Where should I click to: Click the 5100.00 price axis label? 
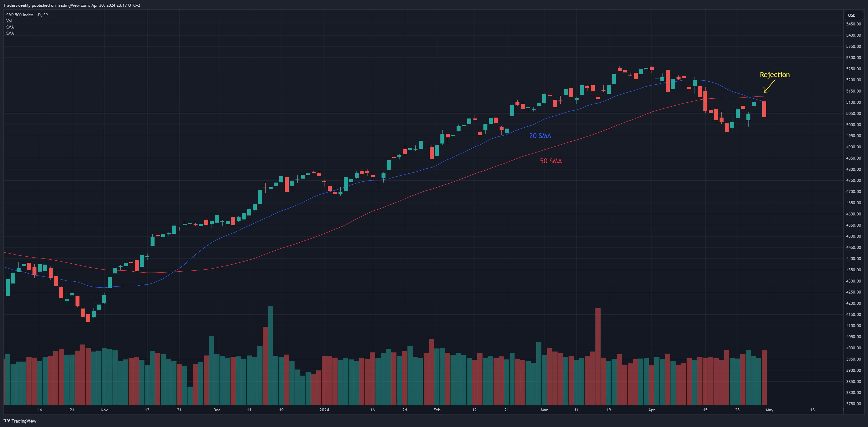point(854,102)
